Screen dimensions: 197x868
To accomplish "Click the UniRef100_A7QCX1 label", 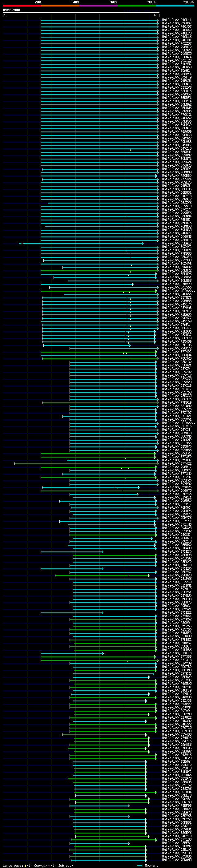I will (177, 115).
